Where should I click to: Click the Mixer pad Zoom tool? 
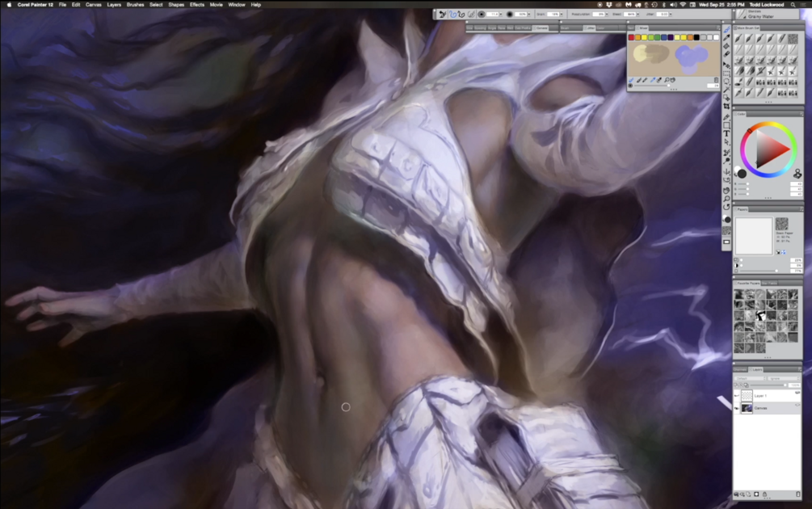pos(667,80)
